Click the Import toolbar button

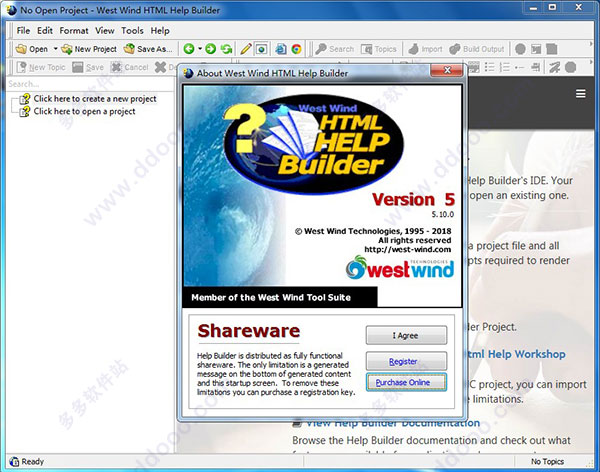[425, 49]
